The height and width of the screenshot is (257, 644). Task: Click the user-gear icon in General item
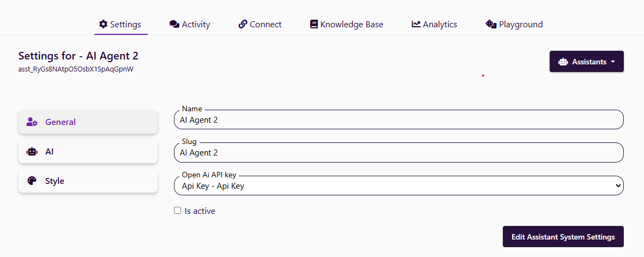(32, 122)
